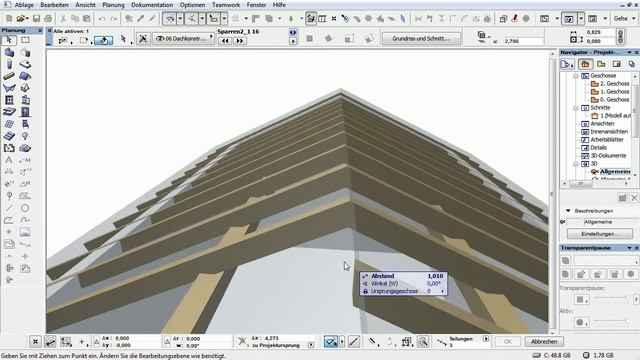Go to previous element with double-left arrows

click(225, 41)
